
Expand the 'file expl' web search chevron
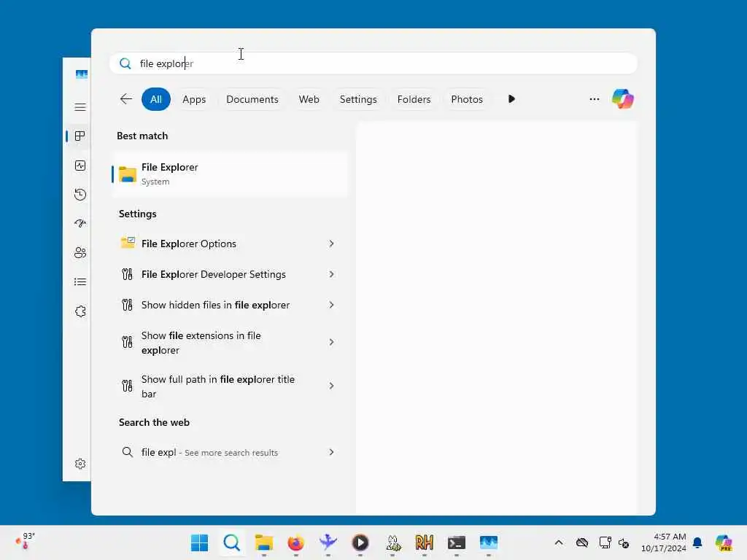pos(331,452)
